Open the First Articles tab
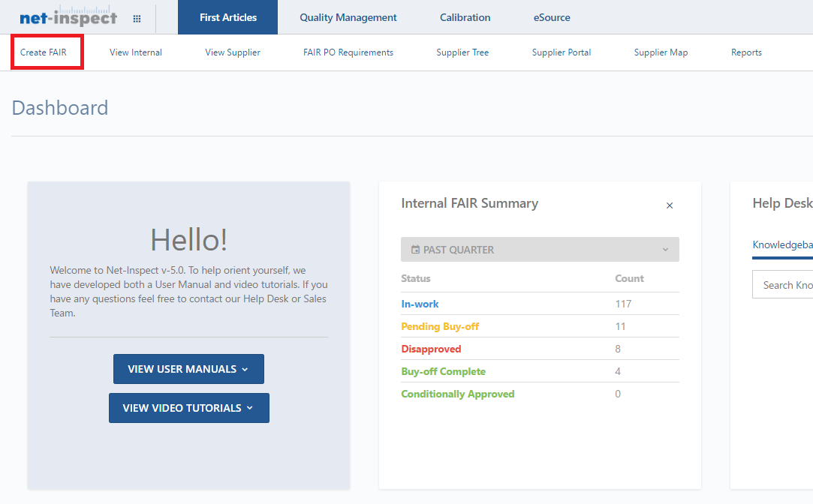Screen dimensions: 813x504 click(228, 17)
